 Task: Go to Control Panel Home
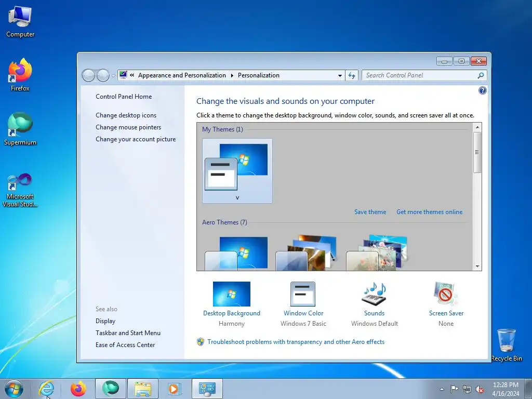[x=124, y=96]
